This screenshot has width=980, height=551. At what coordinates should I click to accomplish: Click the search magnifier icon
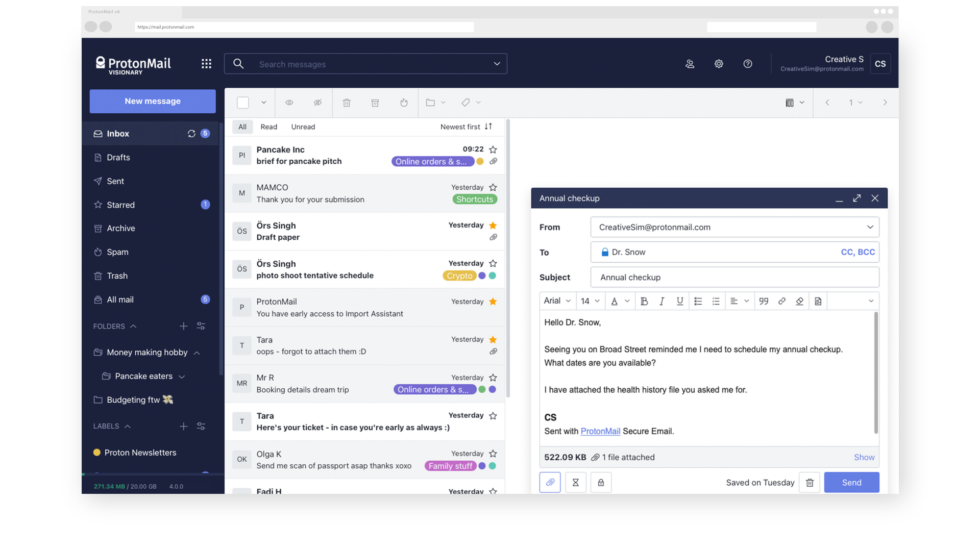click(238, 64)
